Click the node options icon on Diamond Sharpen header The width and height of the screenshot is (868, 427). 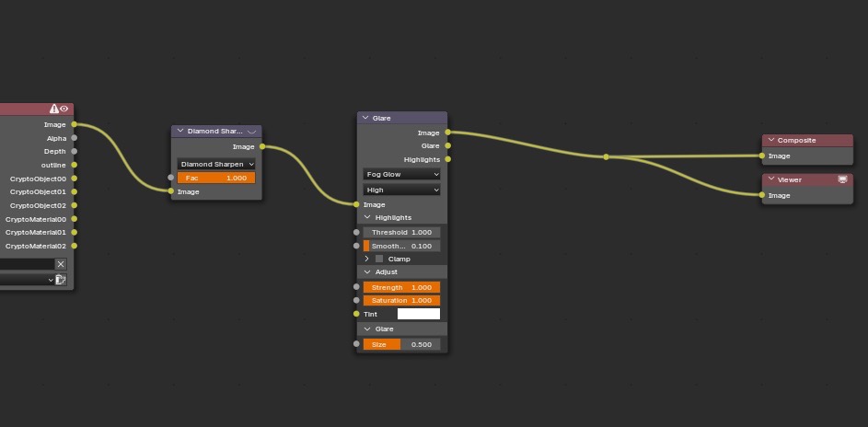[252, 132]
